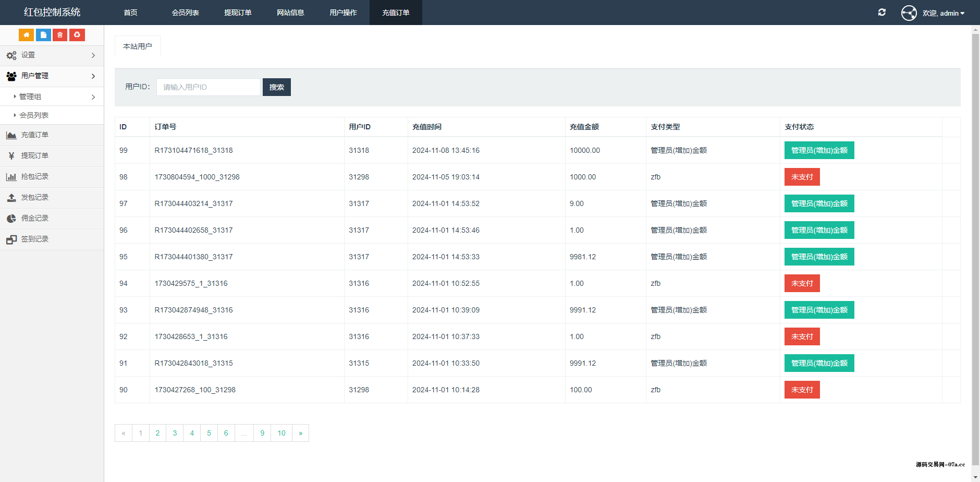Collapse the 用户管理 sidebar section
This screenshot has height=482, width=980.
(x=52, y=76)
